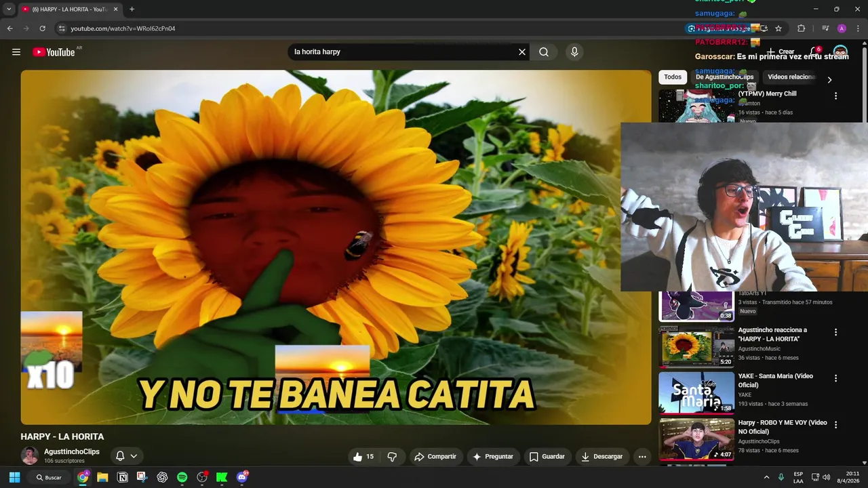
Task: Share the video with Compartir
Action: pos(435,457)
